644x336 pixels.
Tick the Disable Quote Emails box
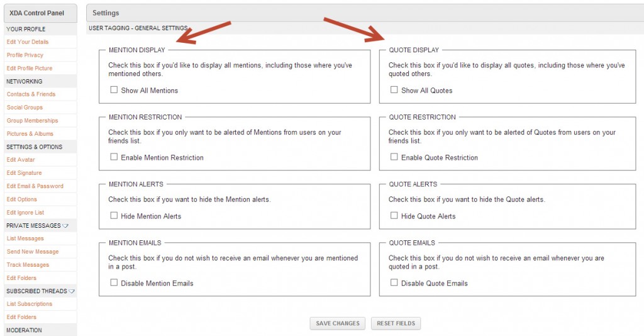[x=394, y=283]
